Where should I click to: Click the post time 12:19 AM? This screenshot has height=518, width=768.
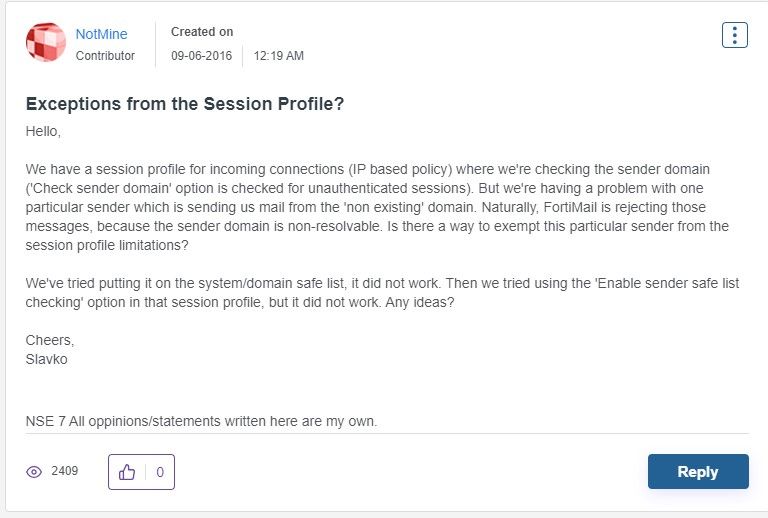[278, 56]
